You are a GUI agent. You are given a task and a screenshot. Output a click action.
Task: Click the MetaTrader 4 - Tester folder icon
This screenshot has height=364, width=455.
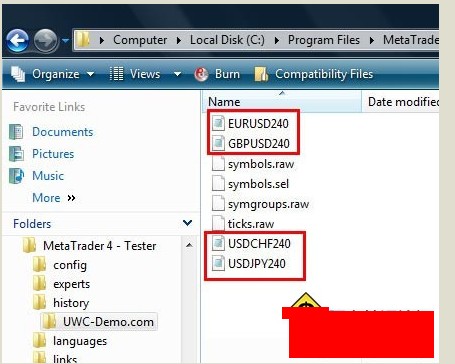[29, 245]
